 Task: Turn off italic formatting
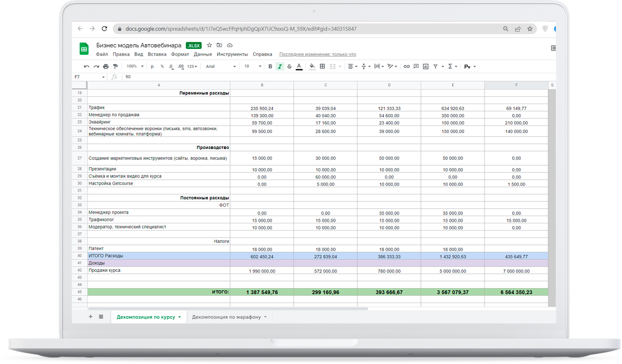tap(280, 67)
